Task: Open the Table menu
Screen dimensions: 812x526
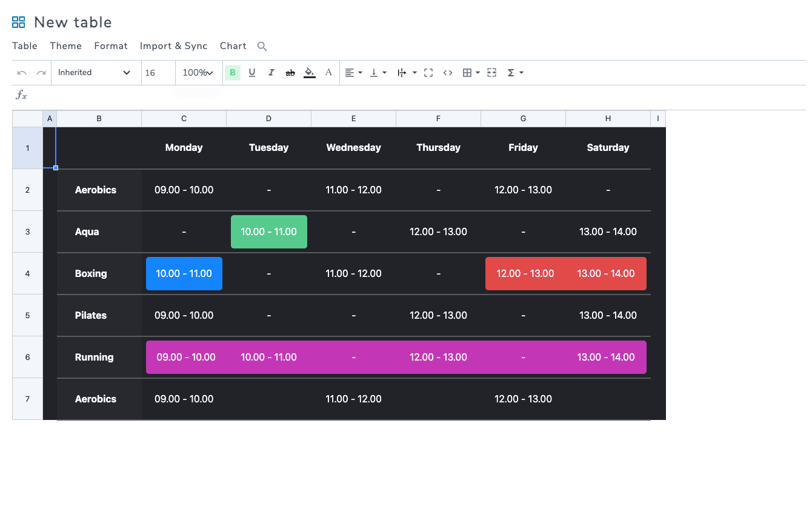Action: coord(25,46)
